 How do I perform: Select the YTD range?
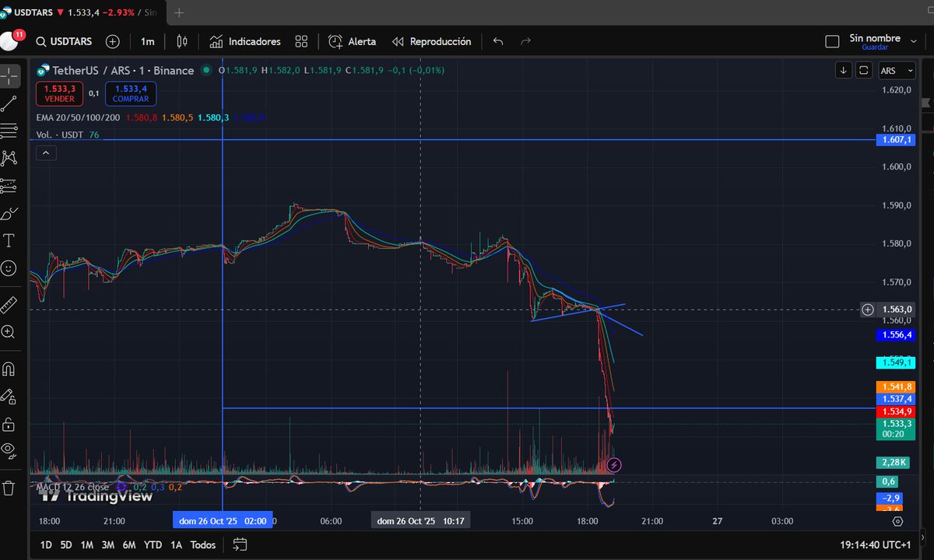(153, 544)
